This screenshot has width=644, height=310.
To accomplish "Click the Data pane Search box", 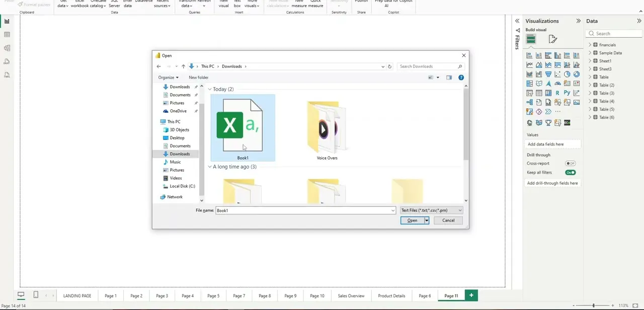I will pos(615,34).
